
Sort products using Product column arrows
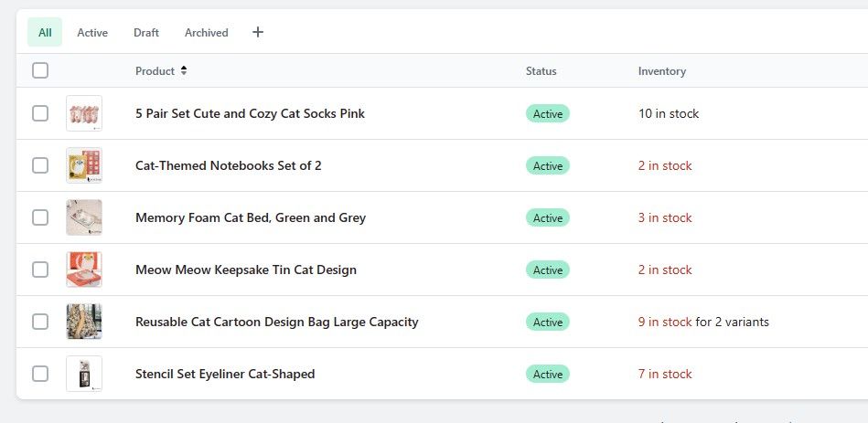183,70
